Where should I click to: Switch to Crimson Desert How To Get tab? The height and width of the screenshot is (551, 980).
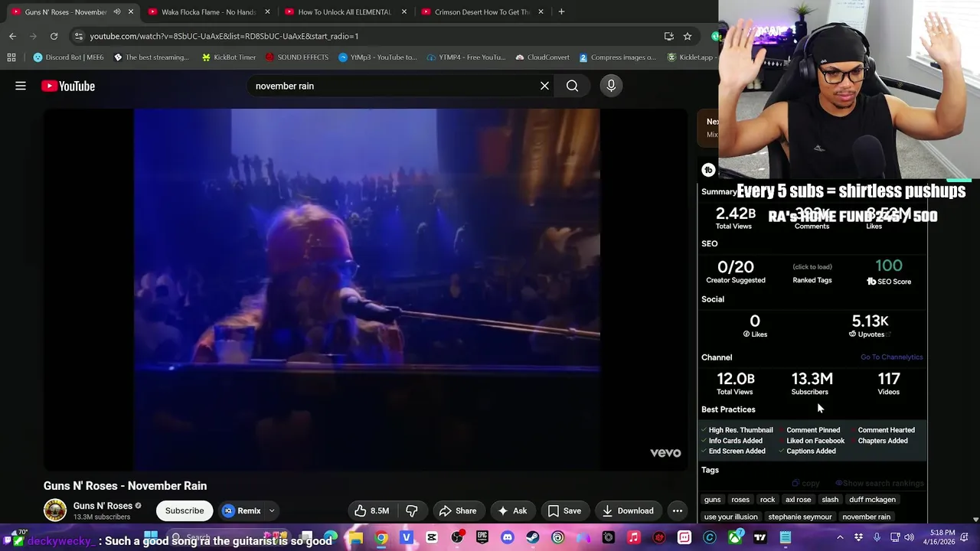click(482, 11)
